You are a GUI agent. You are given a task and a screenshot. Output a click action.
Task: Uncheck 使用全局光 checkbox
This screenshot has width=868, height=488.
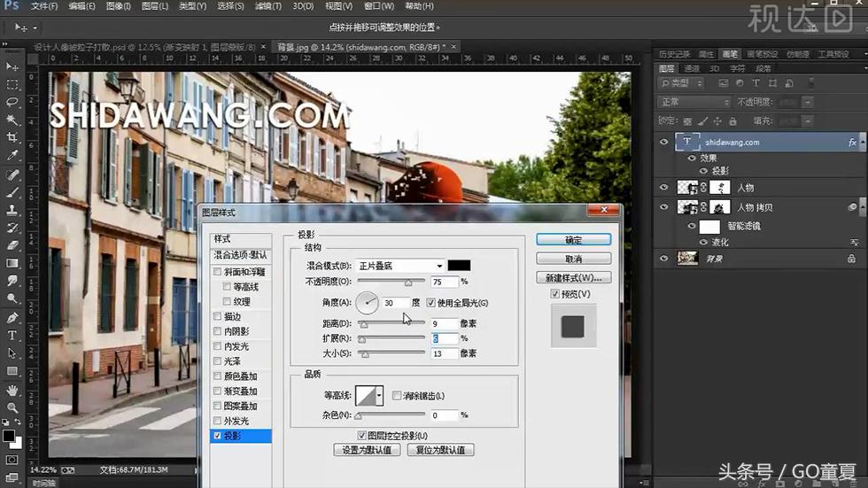coord(430,303)
